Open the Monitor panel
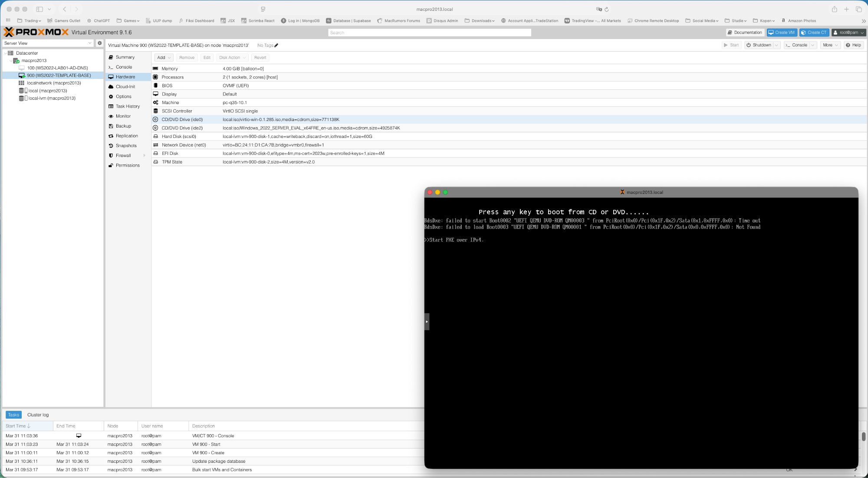The height and width of the screenshot is (478, 868). [123, 116]
